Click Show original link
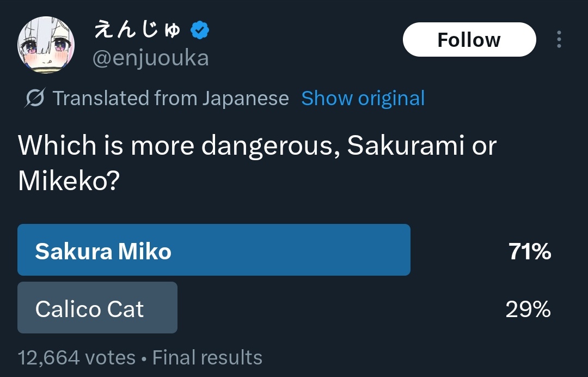588x377 pixels. tap(363, 98)
